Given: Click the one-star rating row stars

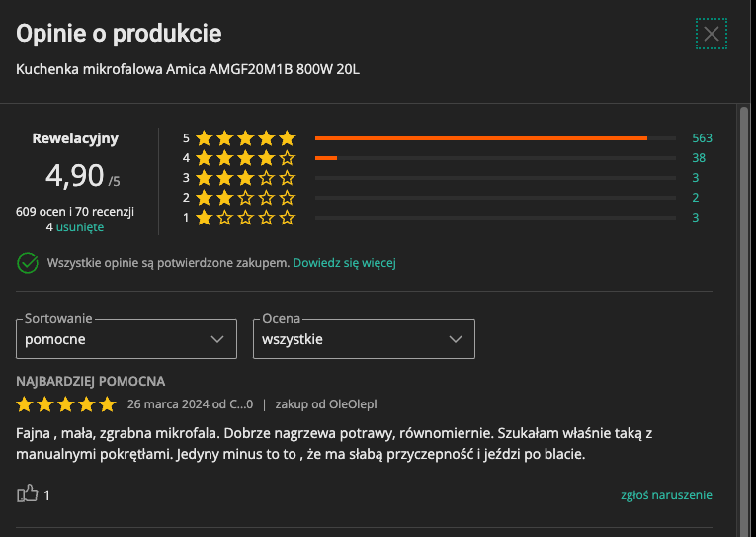Looking at the screenshot, I should (x=245, y=218).
